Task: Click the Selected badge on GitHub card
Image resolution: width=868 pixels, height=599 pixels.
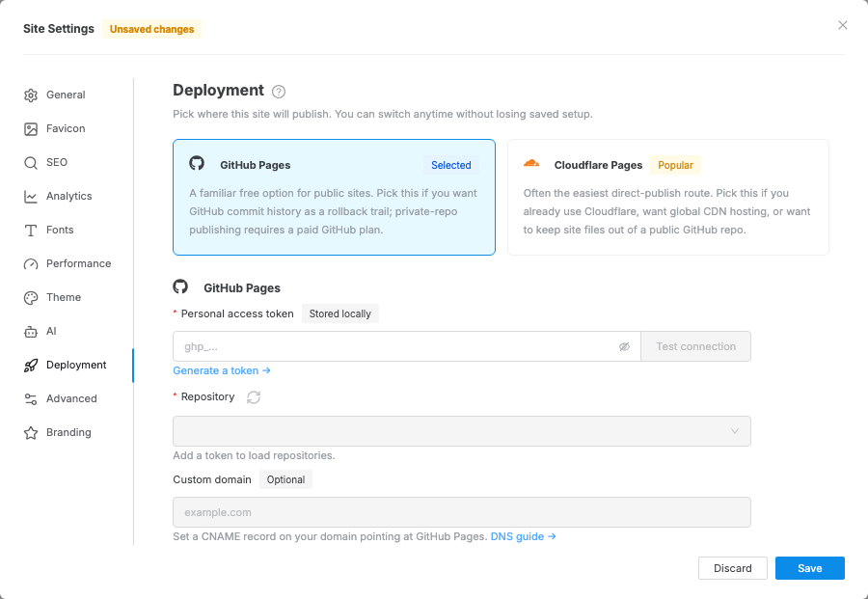Action: (451, 165)
